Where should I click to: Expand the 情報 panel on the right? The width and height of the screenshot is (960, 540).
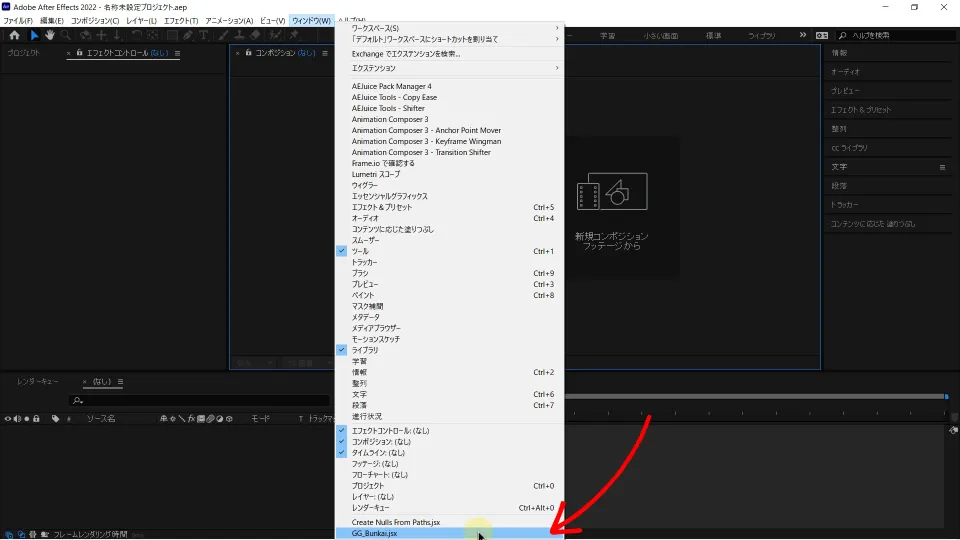pos(839,53)
